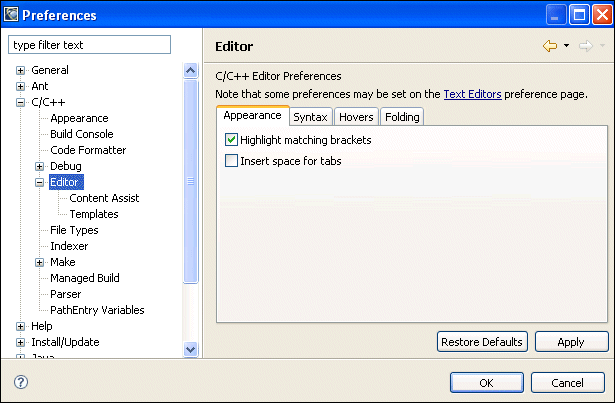
Task: Open the Text Editors link
Action: 472,94
